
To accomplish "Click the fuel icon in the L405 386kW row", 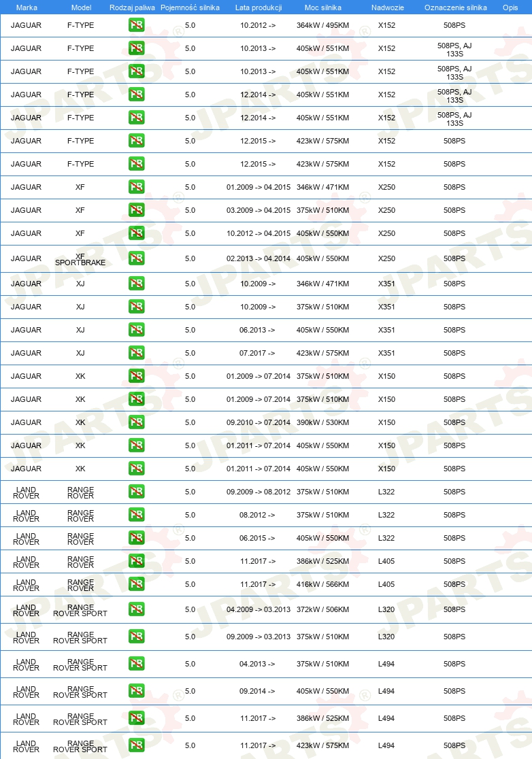I will (x=137, y=561).
